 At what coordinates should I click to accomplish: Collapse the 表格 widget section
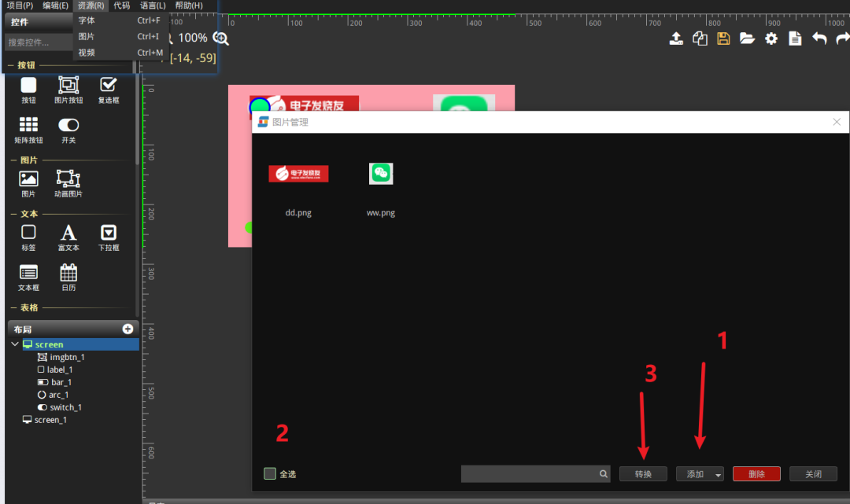13,307
